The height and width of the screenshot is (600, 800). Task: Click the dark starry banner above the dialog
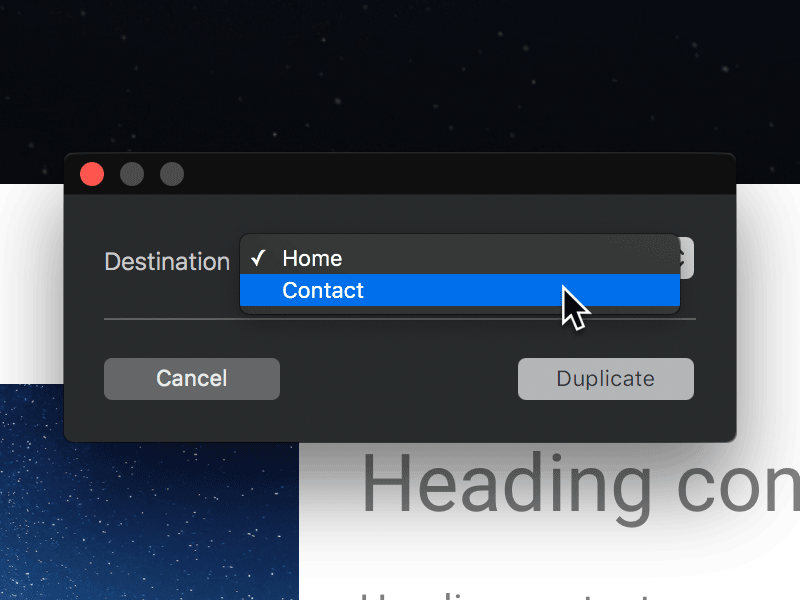point(400,77)
